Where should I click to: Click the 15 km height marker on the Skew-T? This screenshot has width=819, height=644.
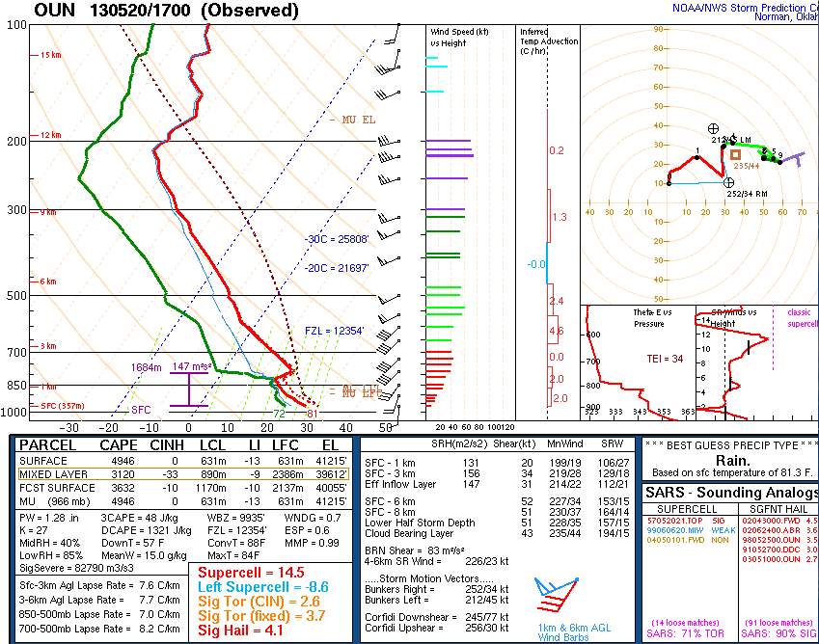pos(51,56)
